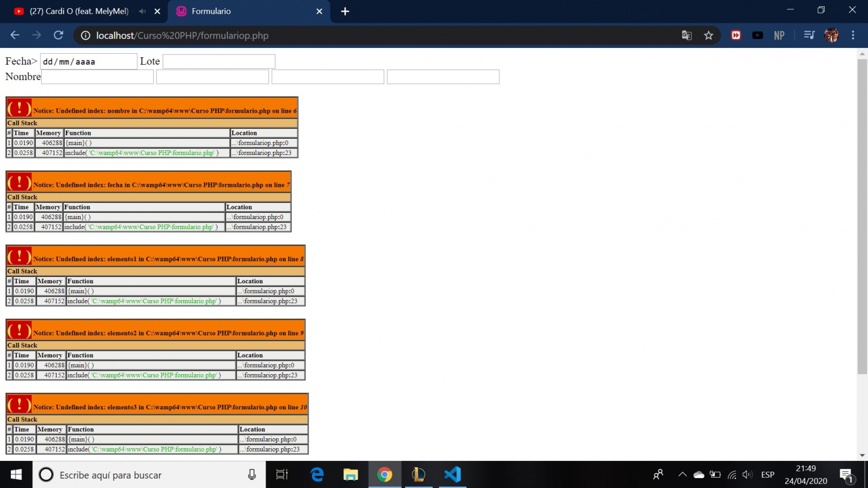The width and height of the screenshot is (868, 488).
Task: Close the Cardi O YouTube tab
Action: click(157, 11)
